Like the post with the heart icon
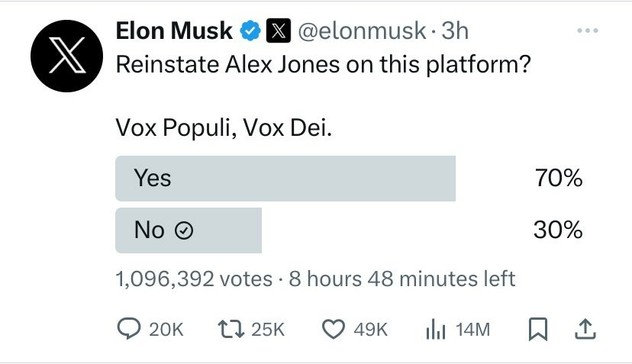632x364 pixels. click(333, 329)
